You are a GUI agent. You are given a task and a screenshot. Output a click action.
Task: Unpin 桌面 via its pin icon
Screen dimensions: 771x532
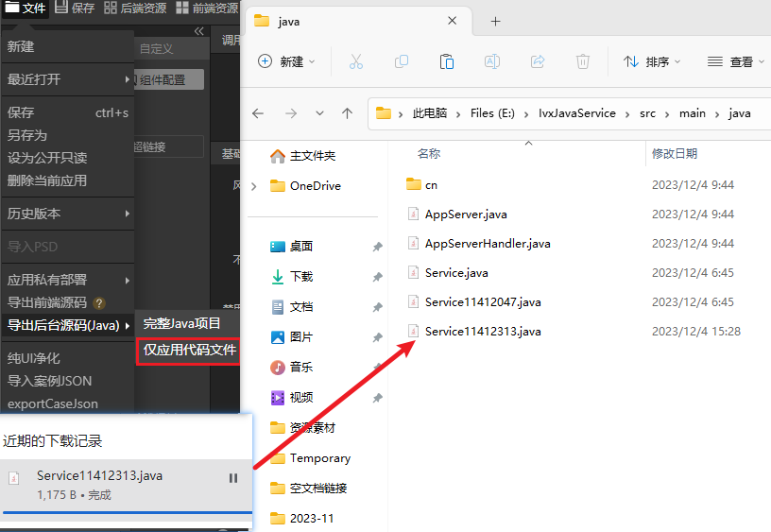tap(377, 247)
